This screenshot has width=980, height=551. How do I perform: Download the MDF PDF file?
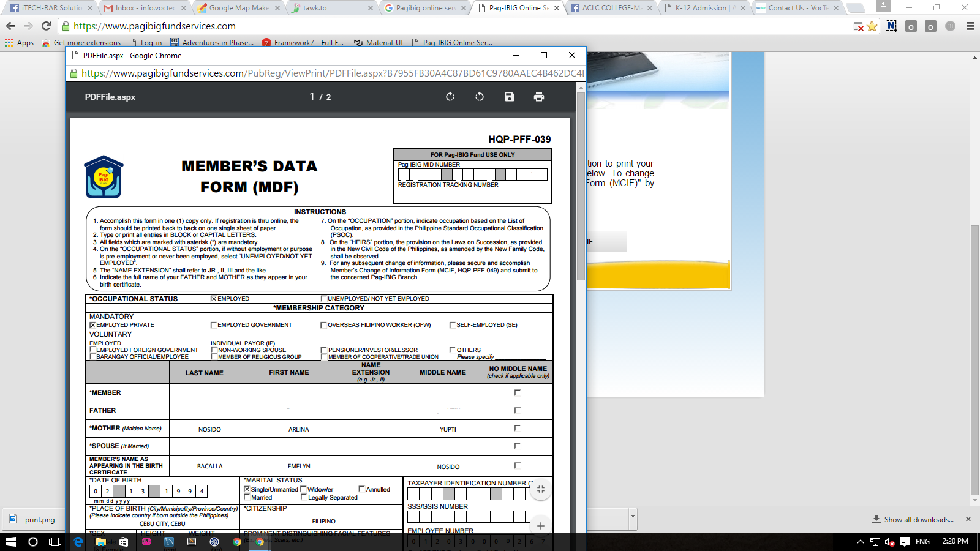[509, 97]
